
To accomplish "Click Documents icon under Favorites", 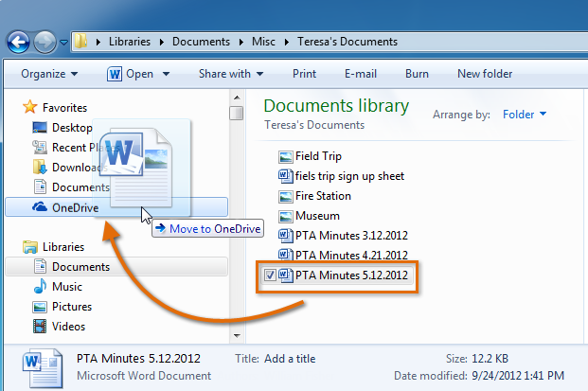I will [40, 187].
